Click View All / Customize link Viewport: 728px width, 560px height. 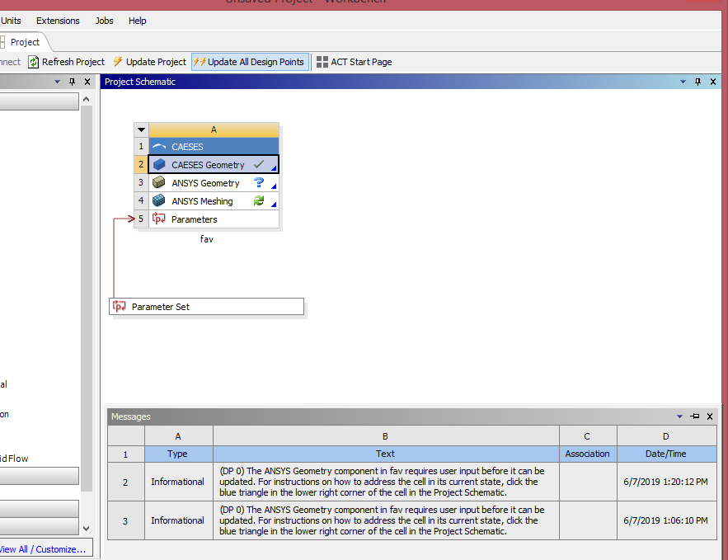pyautogui.click(x=43, y=549)
